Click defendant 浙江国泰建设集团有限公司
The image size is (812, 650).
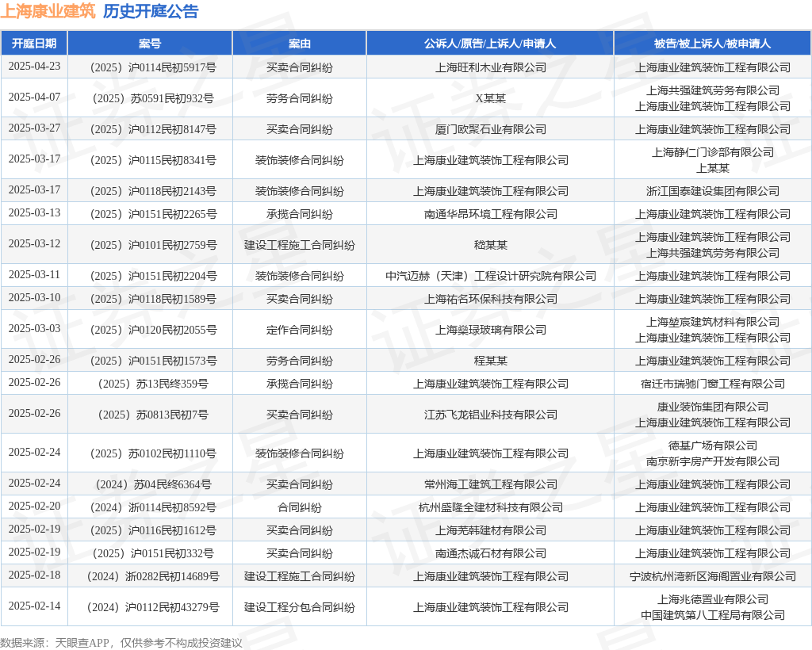point(713,192)
